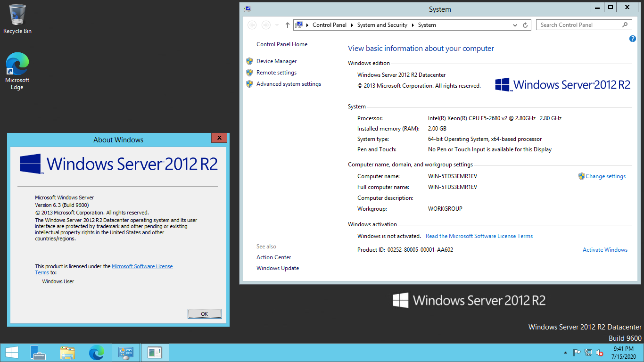Click System window title bar icon
The height and width of the screenshot is (362, 644).
point(248,9)
